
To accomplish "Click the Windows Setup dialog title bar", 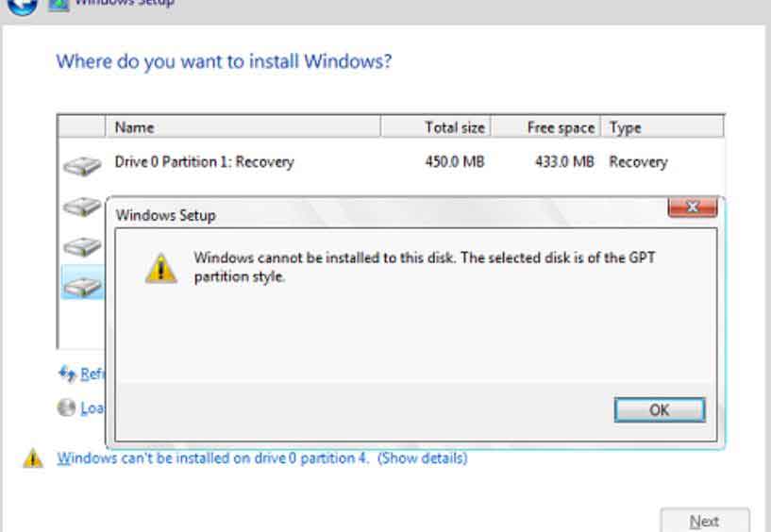I will 377,215.
